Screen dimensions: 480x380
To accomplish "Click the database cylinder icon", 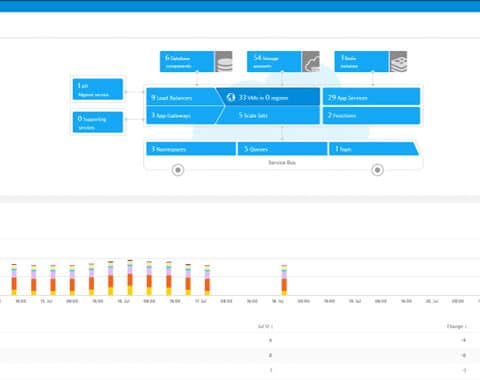I will coord(224,61).
